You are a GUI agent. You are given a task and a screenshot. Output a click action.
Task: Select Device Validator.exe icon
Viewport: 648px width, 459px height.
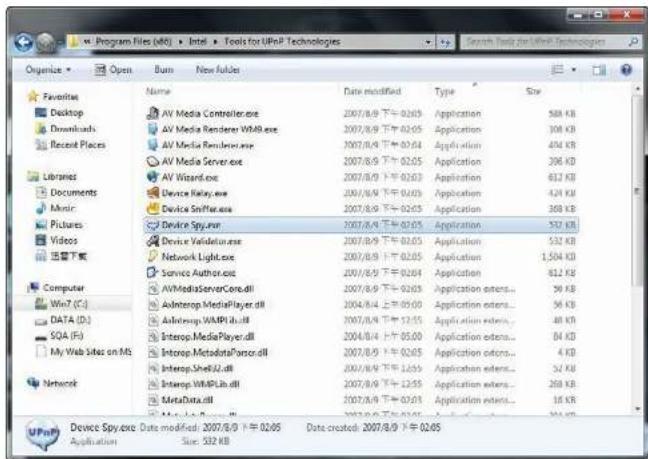(x=153, y=241)
